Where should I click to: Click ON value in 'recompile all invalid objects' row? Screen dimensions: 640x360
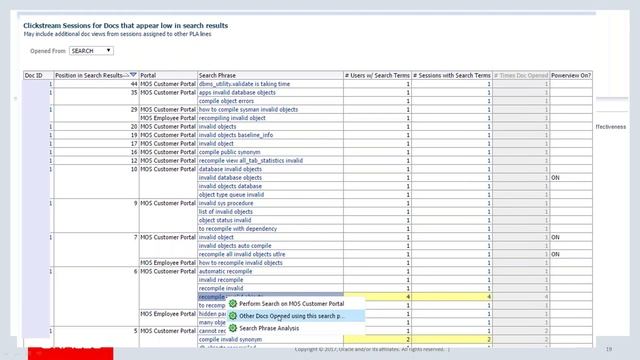[x=555, y=254]
